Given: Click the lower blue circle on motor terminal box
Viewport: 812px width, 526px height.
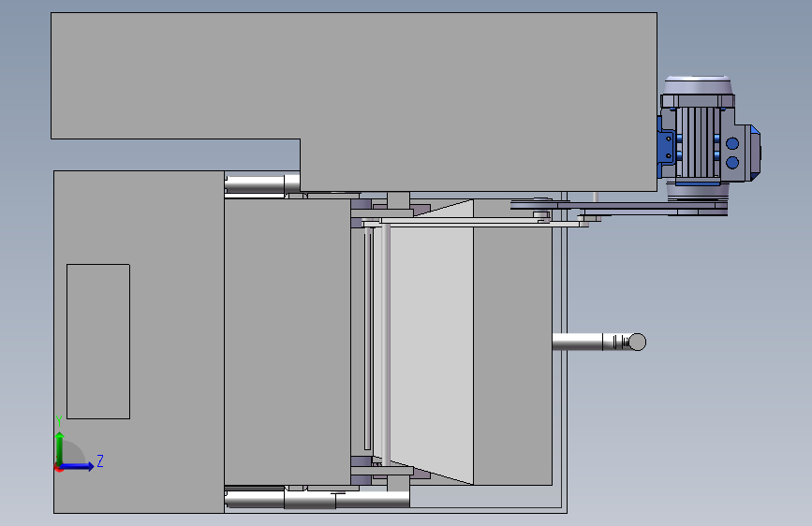Looking at the screenshot, I should point(732,163).
